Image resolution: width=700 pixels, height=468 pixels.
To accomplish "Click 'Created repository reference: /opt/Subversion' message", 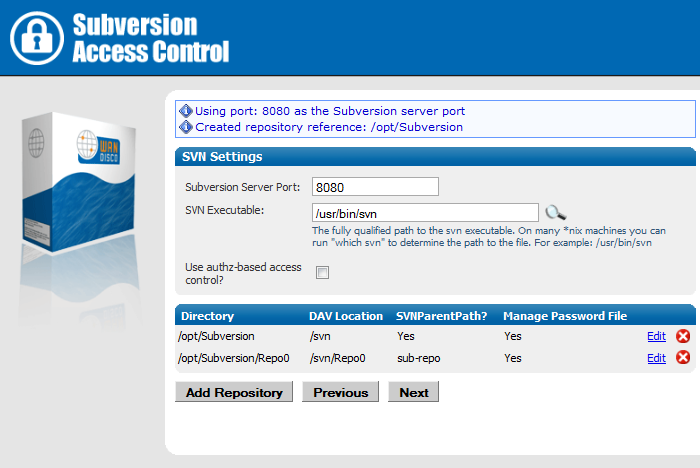I will click(x=329, y=127).
